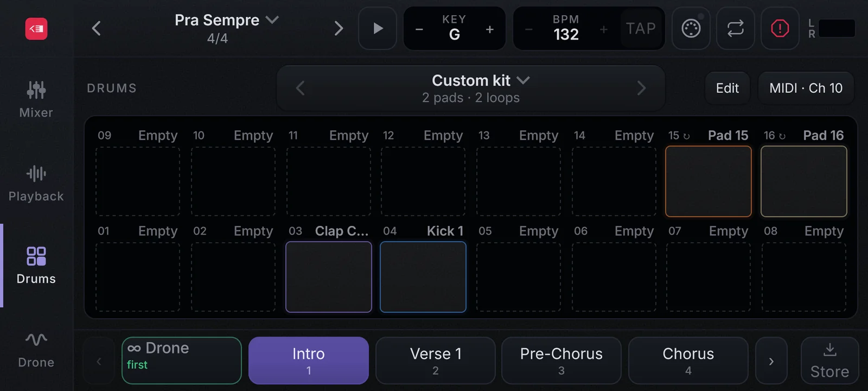This screenshot has width=868, height=391.
Task: Go to the previous song arrow
Action: tap(97, 28)
